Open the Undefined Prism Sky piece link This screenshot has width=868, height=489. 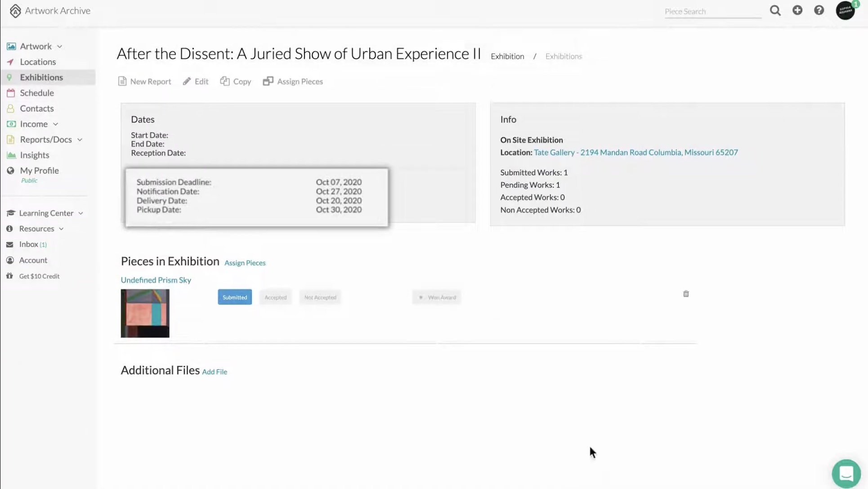point(156,280)
